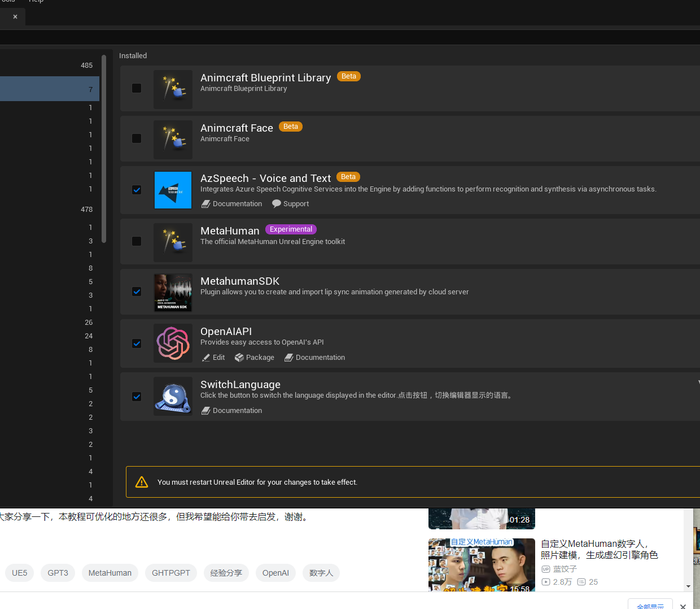Enable the MetaHuman plugin checkbox

(137, 241)
